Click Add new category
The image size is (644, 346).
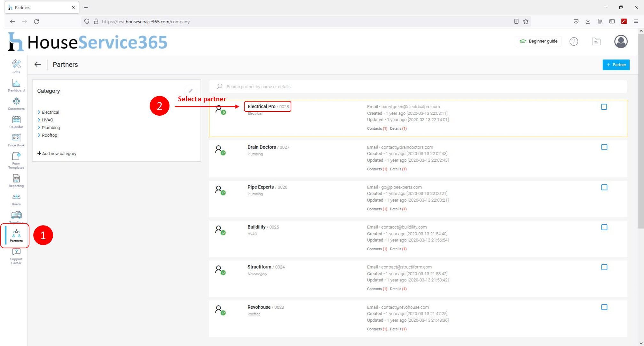pos(57,154)
